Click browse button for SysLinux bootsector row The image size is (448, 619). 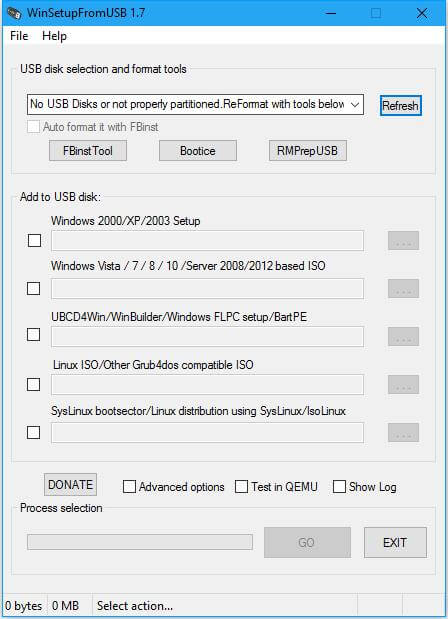[x=403, y=433]
